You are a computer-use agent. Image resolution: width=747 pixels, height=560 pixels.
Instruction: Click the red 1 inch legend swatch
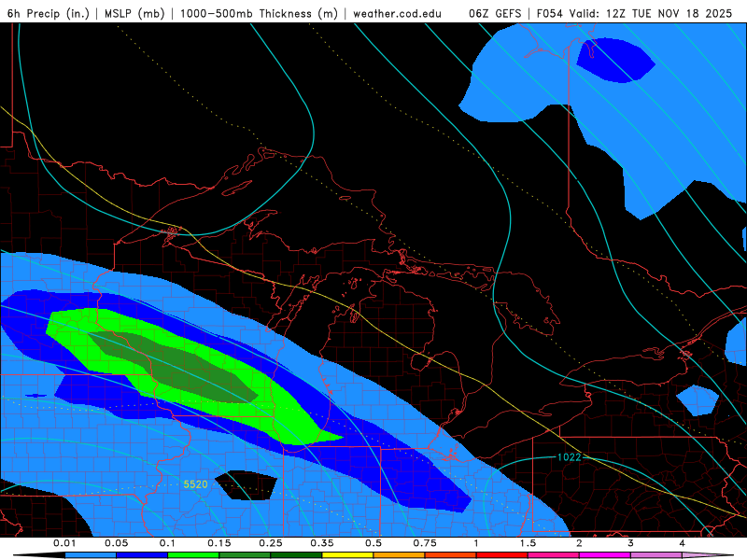click(x=502, y=555)
